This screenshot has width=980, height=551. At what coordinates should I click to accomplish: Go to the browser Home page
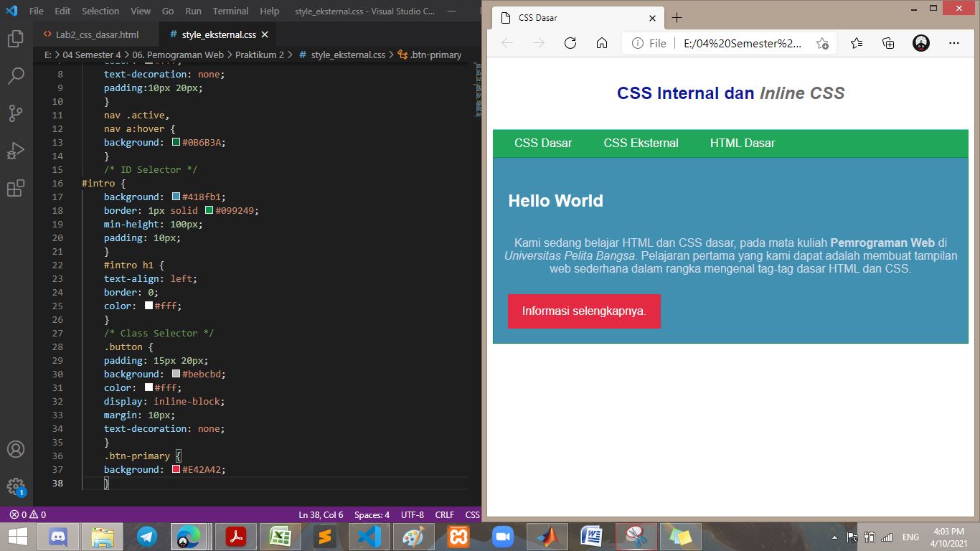(x=602, y=43)
